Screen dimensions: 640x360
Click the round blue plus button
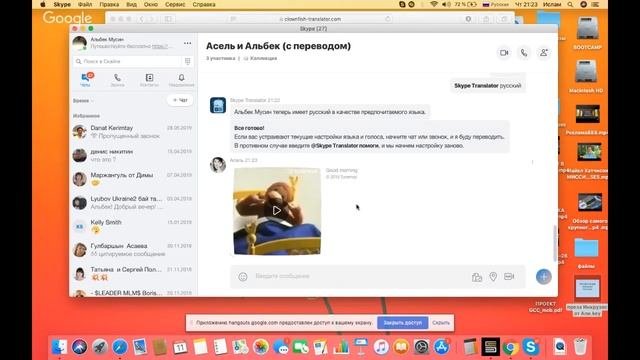click(544, 276)
